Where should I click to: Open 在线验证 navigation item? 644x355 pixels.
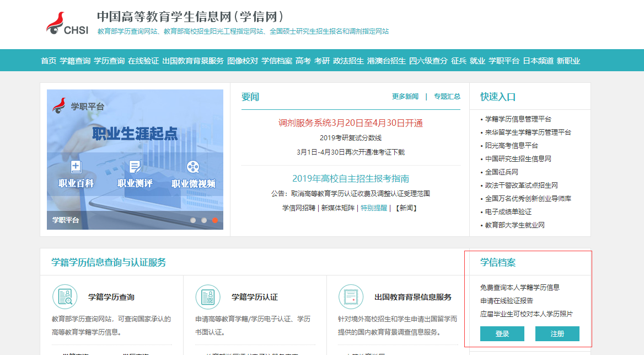pos(143,61)
